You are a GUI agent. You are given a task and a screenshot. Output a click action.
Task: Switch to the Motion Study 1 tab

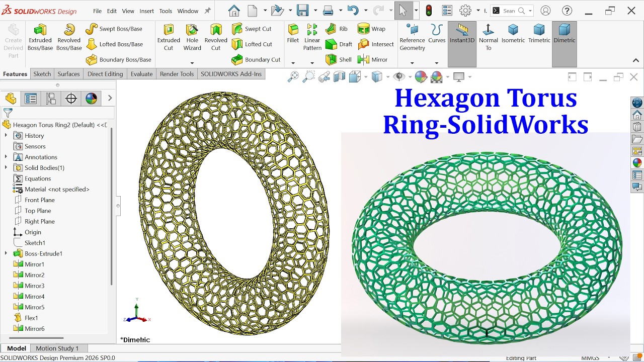[x=57, y=348]
